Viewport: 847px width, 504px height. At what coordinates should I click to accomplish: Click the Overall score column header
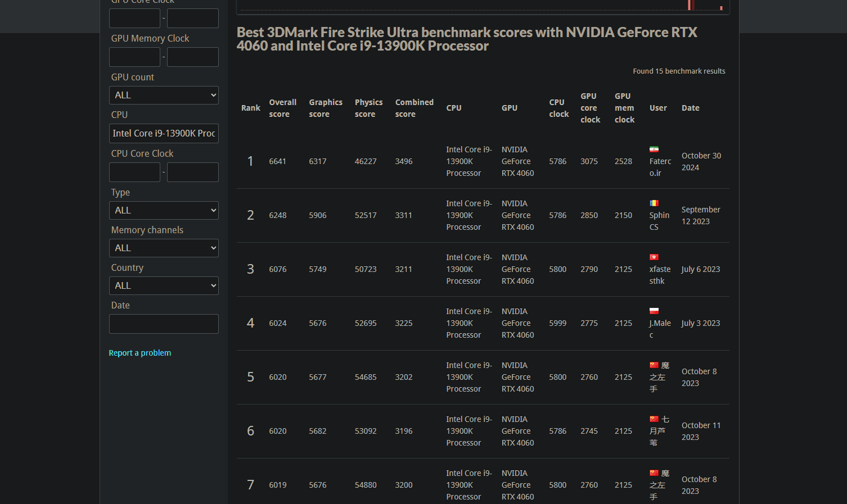click(x=282, y=108)
